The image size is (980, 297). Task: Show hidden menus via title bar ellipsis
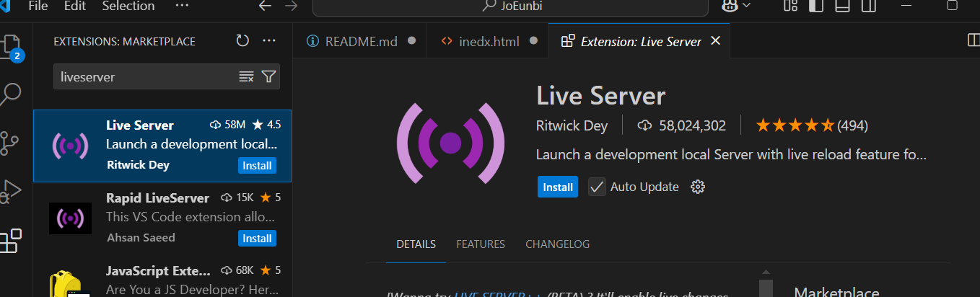182,6
